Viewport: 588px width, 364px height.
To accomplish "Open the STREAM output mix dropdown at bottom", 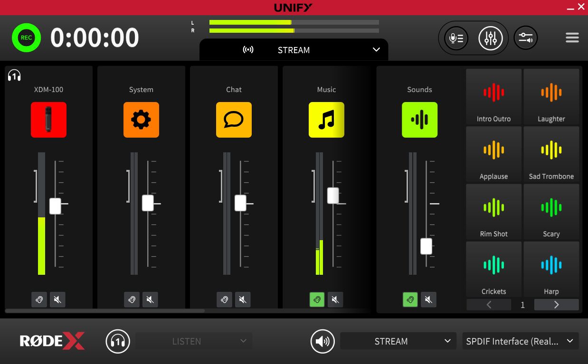I will click(x=398, y=341).
